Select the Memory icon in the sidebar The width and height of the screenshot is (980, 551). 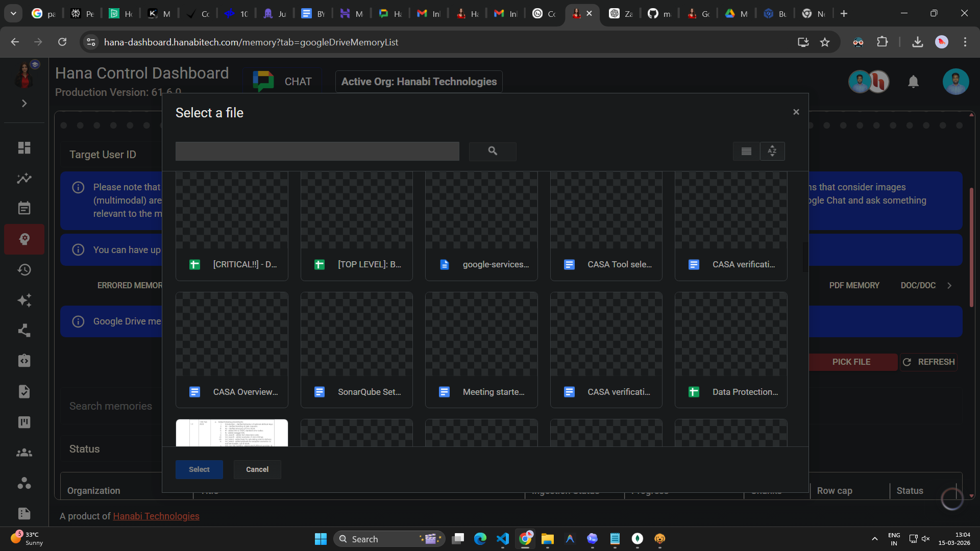(24, 239)
